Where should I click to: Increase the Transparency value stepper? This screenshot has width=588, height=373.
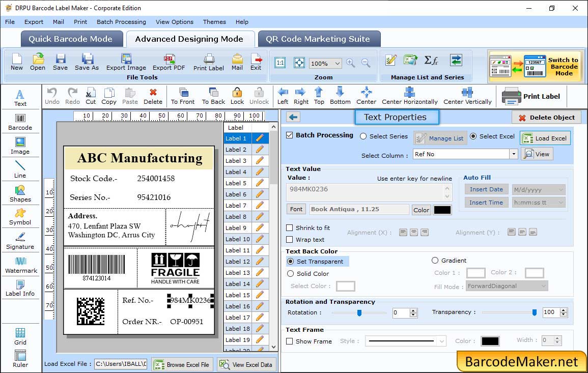[x=563, y=310]
